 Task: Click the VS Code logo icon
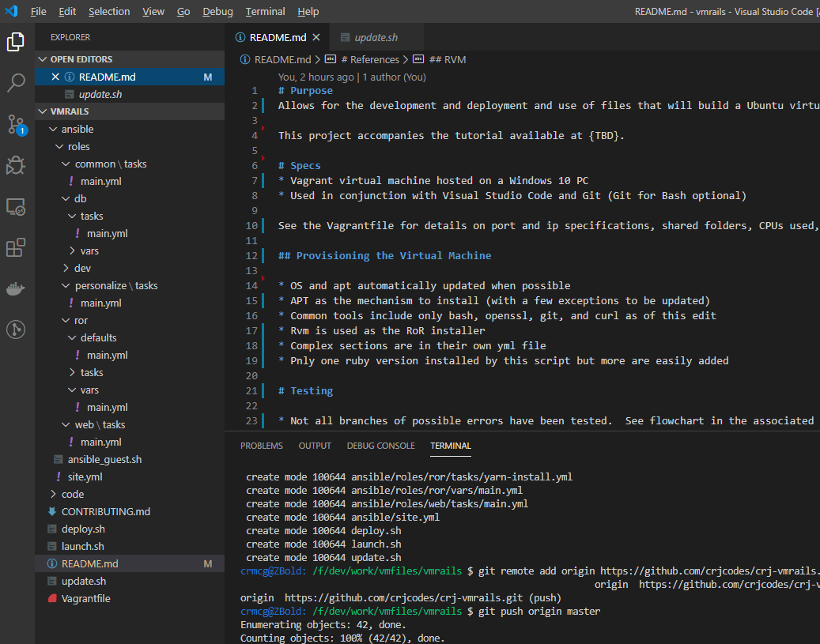[x=11, y=11]
